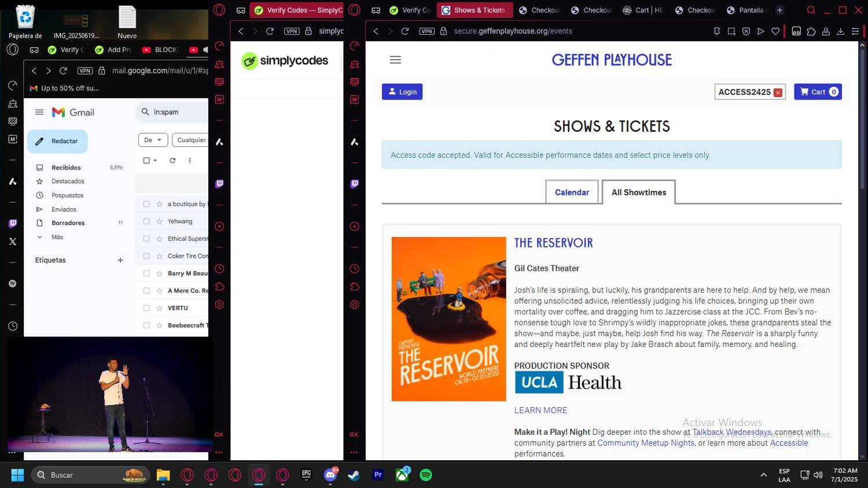Check the Barry M Beauty email checkbox
Screen dimensions: 868x488
pos(146,273)
